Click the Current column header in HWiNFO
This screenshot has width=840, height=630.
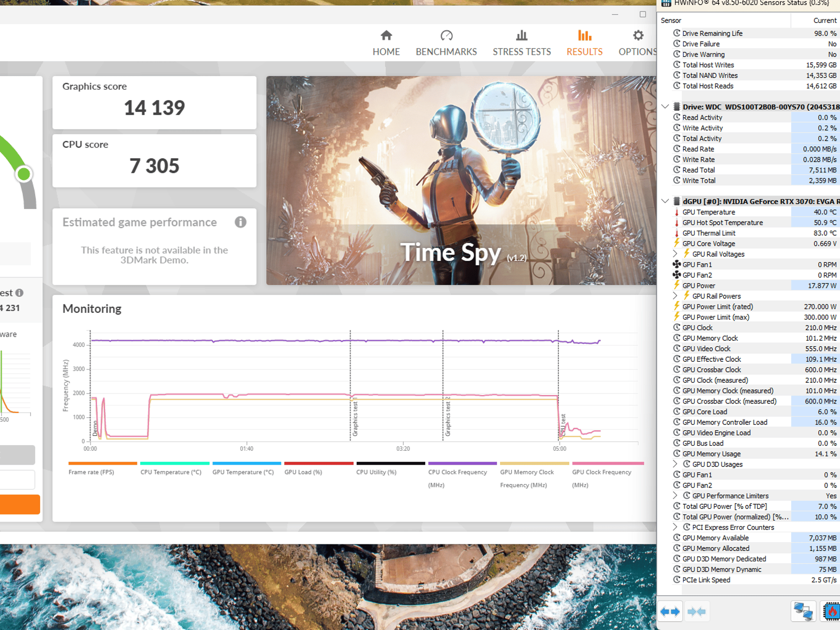[825, 21]
